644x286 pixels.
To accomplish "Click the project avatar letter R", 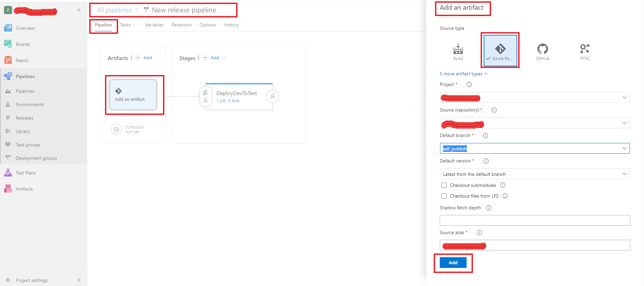I will tap(8, 10).
